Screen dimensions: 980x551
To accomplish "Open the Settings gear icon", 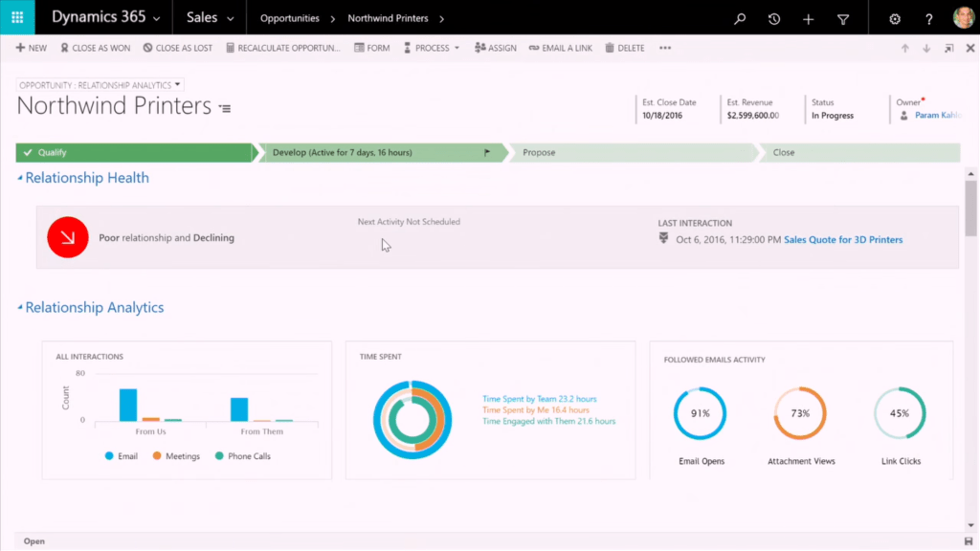I will tap(894, 17).
